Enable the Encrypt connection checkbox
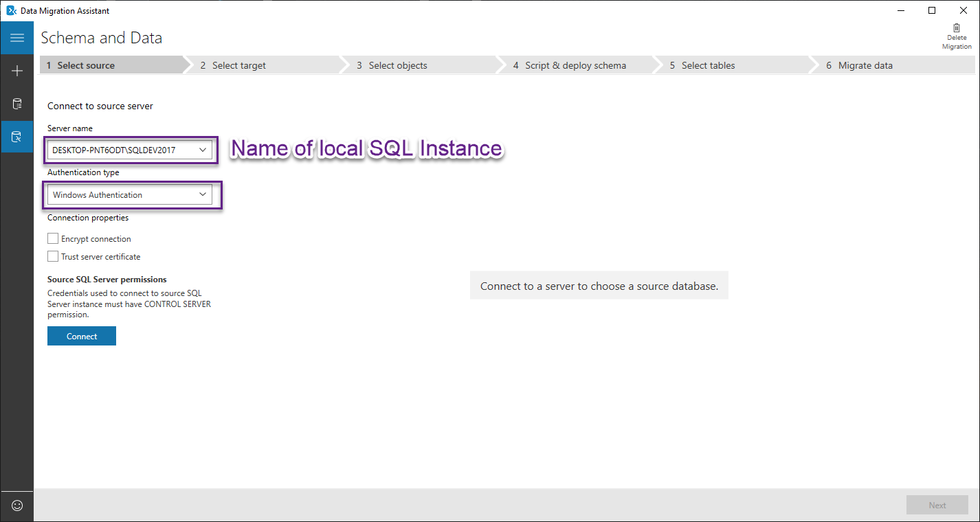This screenshot has width=980, height=522. coord(53,238)
